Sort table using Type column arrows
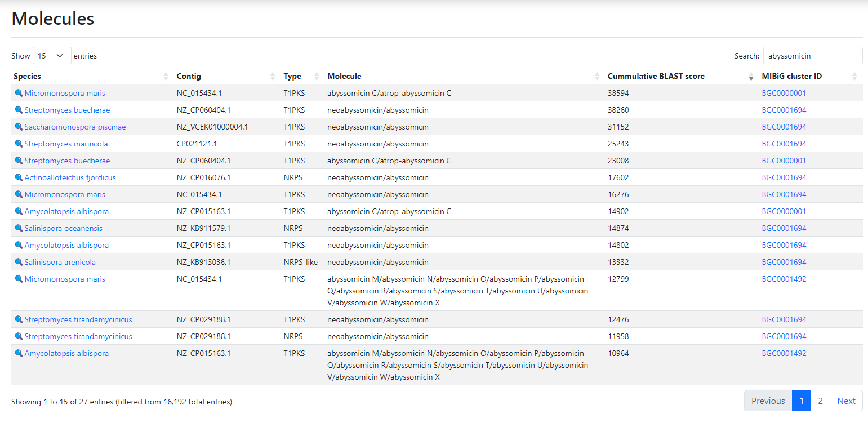Image resolution: width=868 pixels, height=427 pixels. 317,77
